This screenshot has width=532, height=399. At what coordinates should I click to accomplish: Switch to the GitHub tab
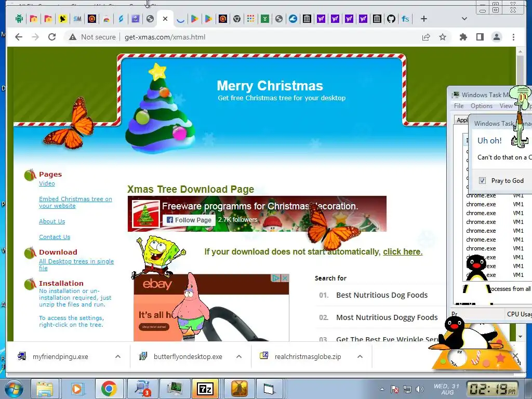(x=391, y=19)
